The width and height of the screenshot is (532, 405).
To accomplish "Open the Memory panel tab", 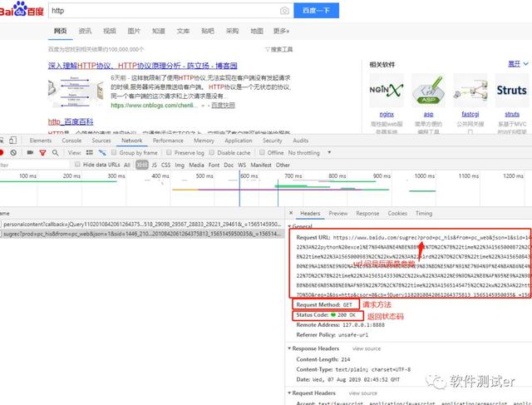I will pos(204,141).
